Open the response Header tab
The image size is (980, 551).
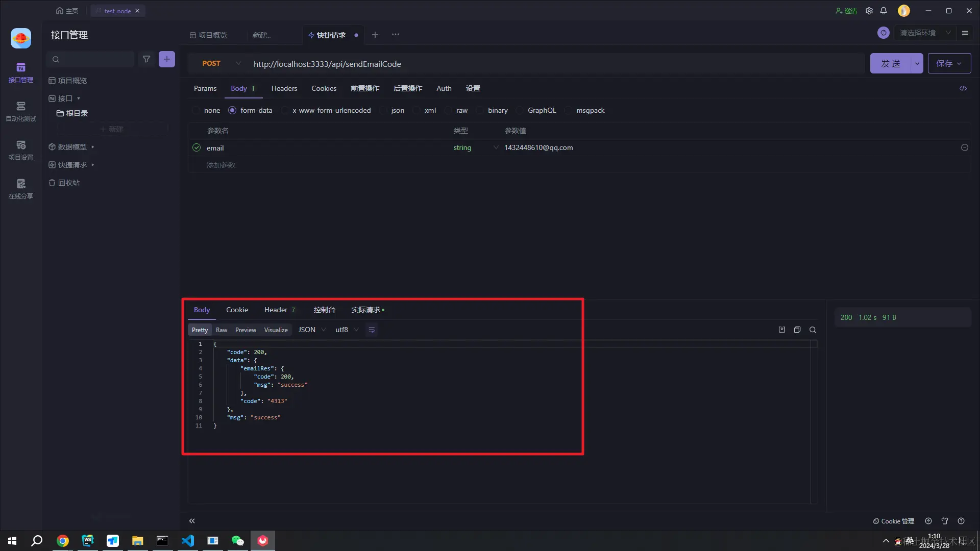click(x=280, y=310)
